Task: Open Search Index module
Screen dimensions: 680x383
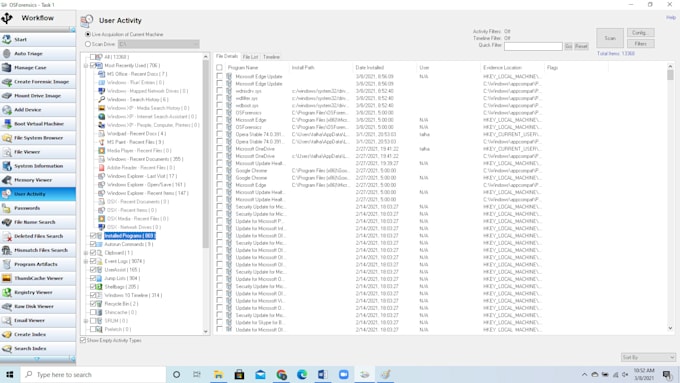Action: (x=38, y=349)
